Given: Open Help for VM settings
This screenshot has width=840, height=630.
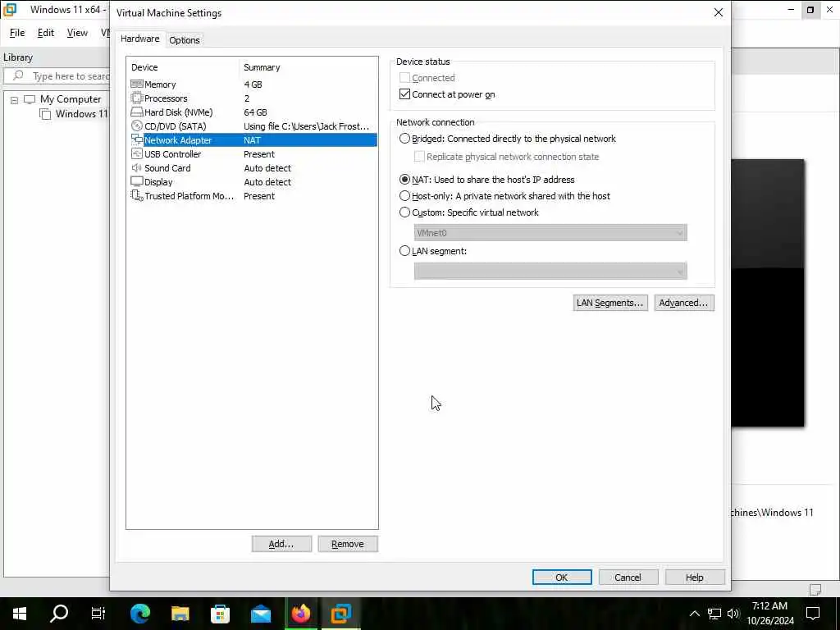Looking at the screenshot, I should [695, 577].
